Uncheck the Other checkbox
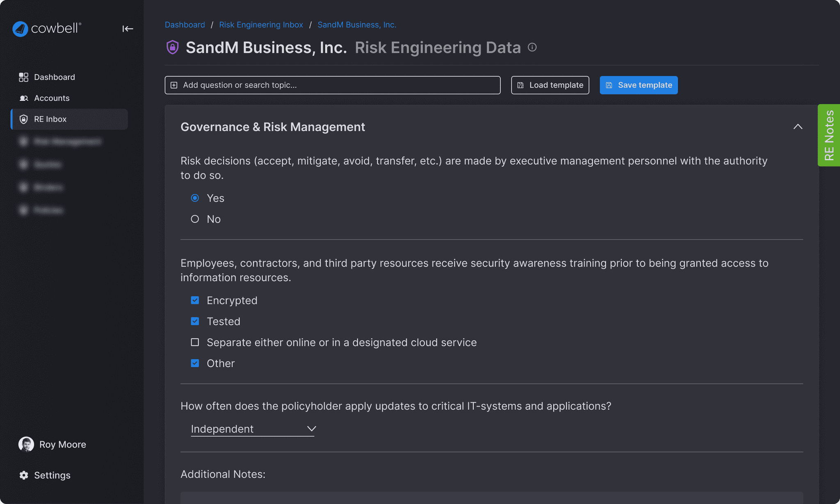 (195, 363)
